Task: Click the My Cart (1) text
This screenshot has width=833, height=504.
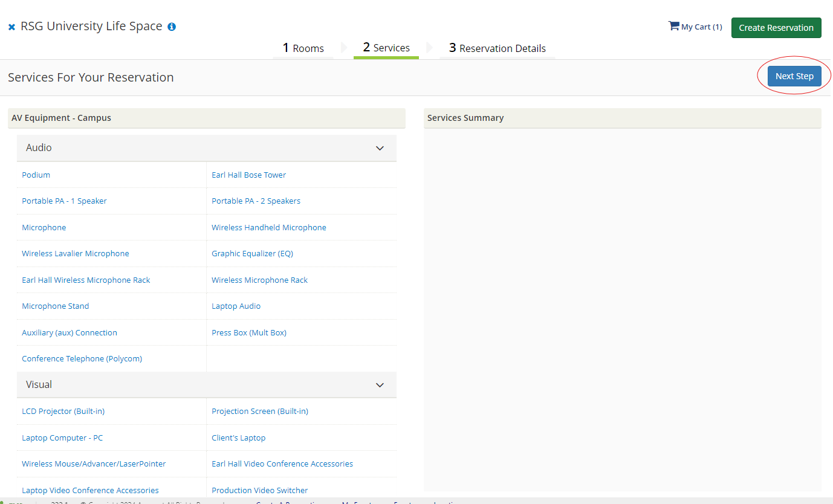Action: (702, 27)
